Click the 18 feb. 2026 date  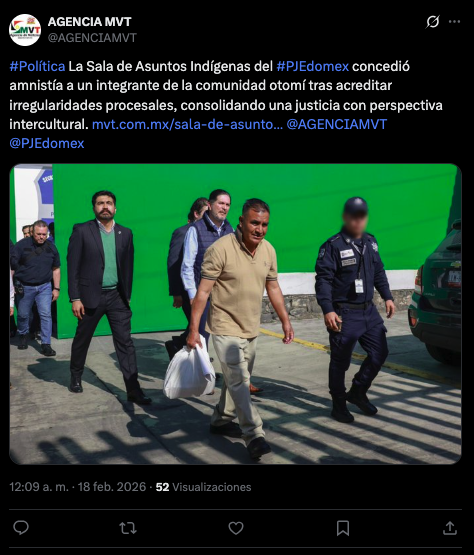[x=112, y=487]
